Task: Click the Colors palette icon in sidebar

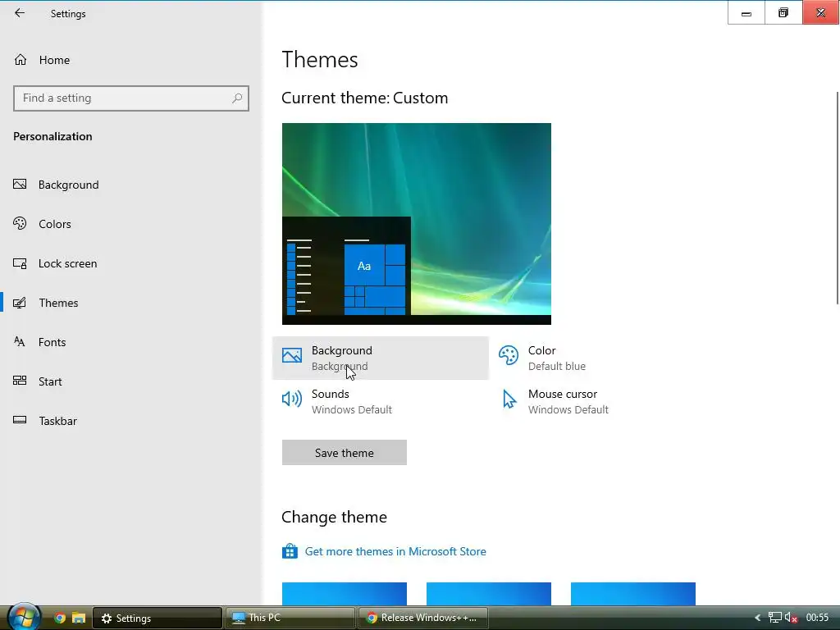Action: [x=20, y=223]
